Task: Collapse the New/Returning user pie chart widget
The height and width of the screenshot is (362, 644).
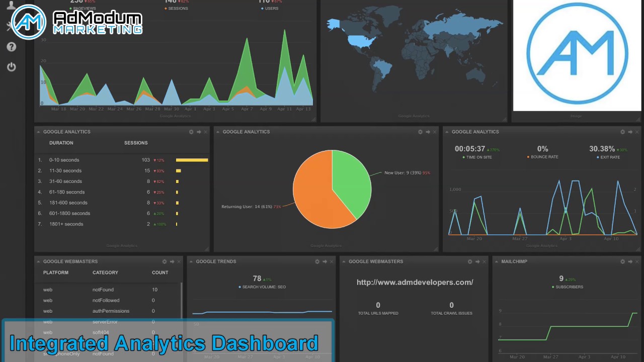Action: pyautogui.click(x=218, y=132)
